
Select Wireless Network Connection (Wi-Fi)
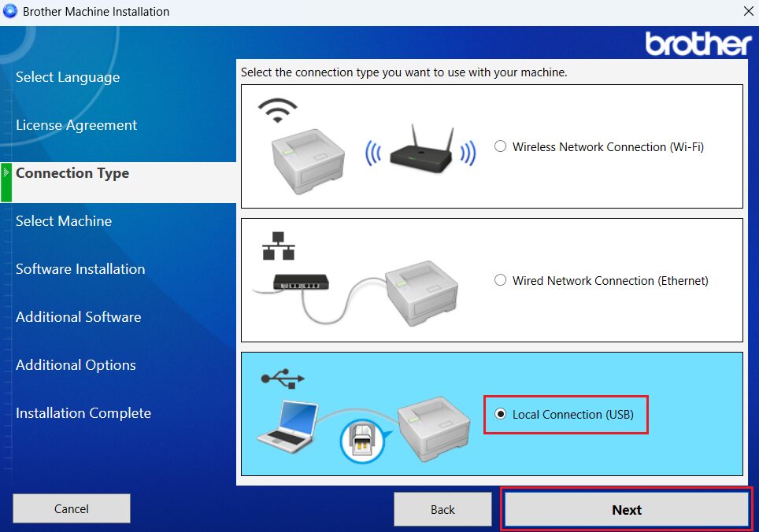[x=499, y=146]
